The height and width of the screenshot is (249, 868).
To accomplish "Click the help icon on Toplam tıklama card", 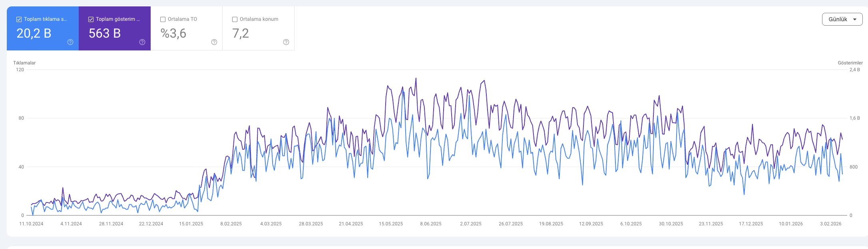I will (70, 42).
